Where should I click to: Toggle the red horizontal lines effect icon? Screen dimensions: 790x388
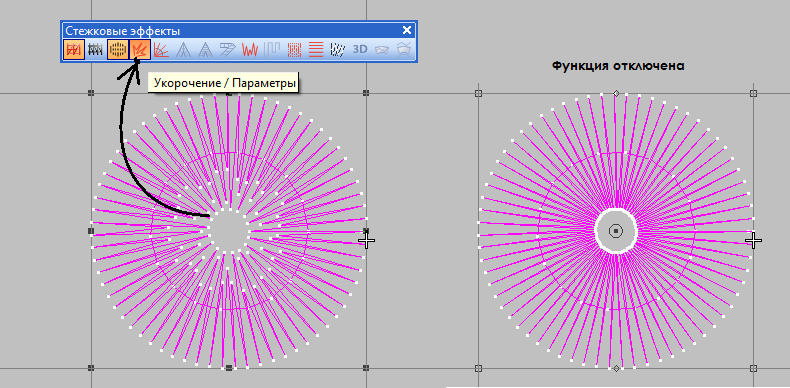pos(316,49)
